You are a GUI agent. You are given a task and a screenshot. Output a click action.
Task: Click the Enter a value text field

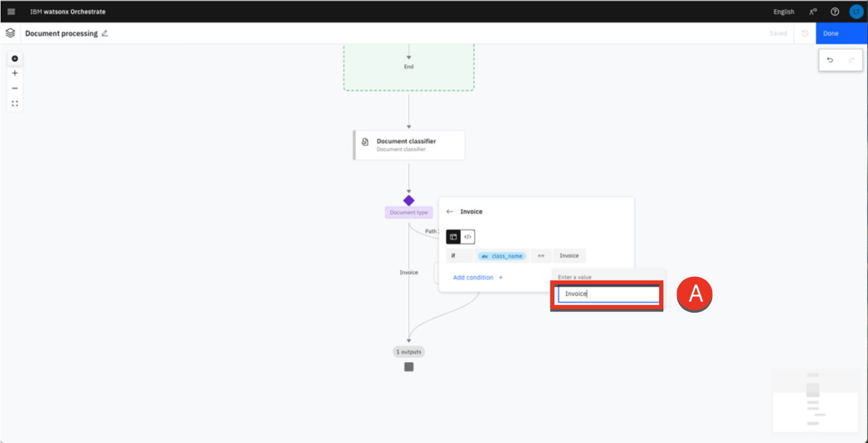click(x=608, y=294)
